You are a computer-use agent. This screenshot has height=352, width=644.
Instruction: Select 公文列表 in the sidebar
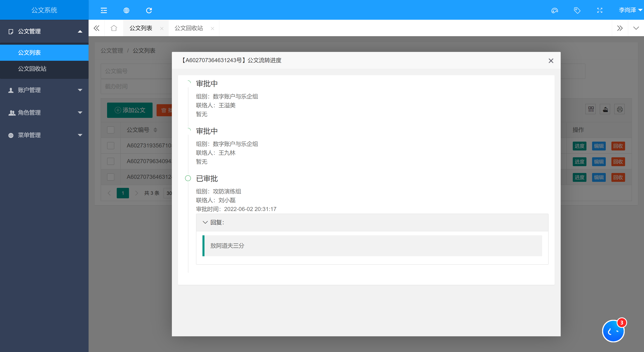(x=44, y=53)
